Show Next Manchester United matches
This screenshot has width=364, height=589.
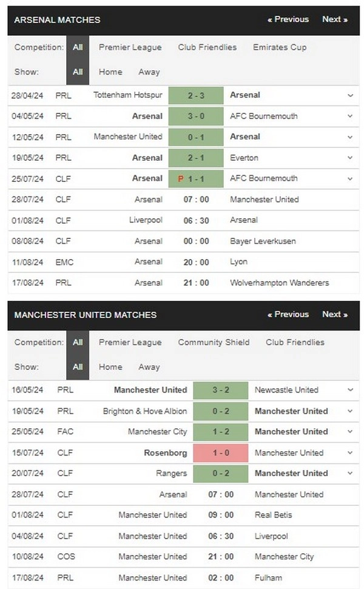[335, 314]
